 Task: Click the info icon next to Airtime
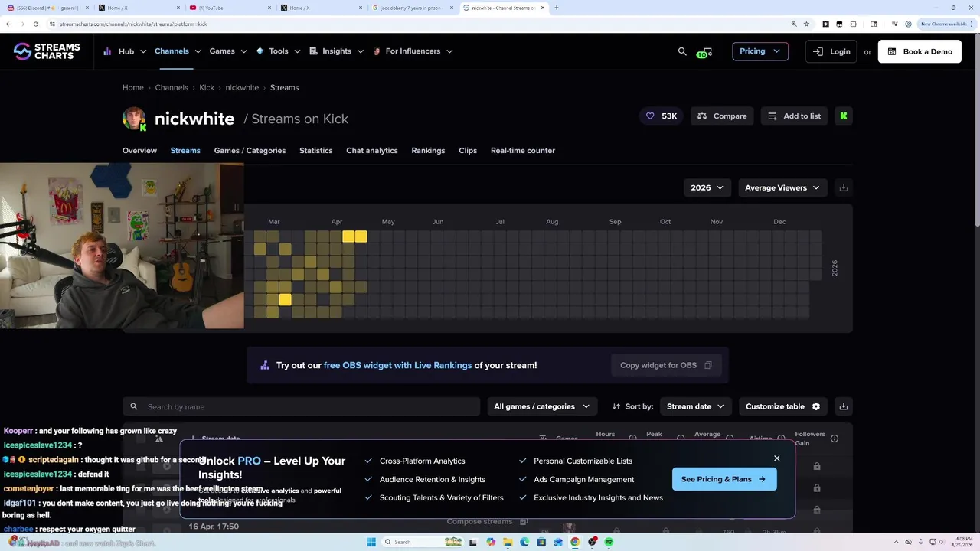click(781, 439)
